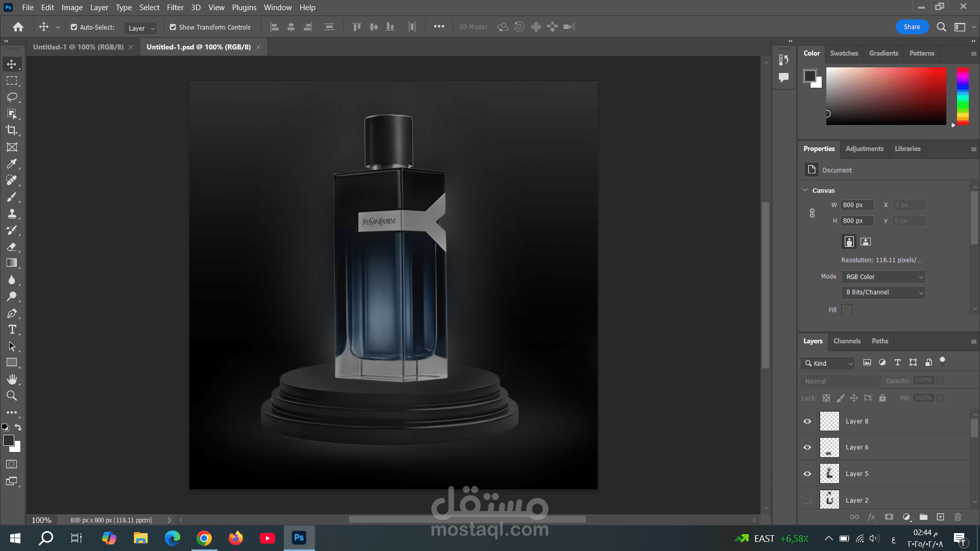The width and height of the screenshot is (980, 551).
Task: Click the Delete layer trash icon
Action: (x=958, y=517)
